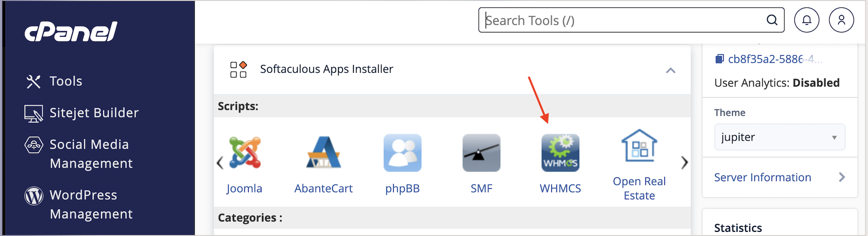Open the user account menu

pos(842,20)
